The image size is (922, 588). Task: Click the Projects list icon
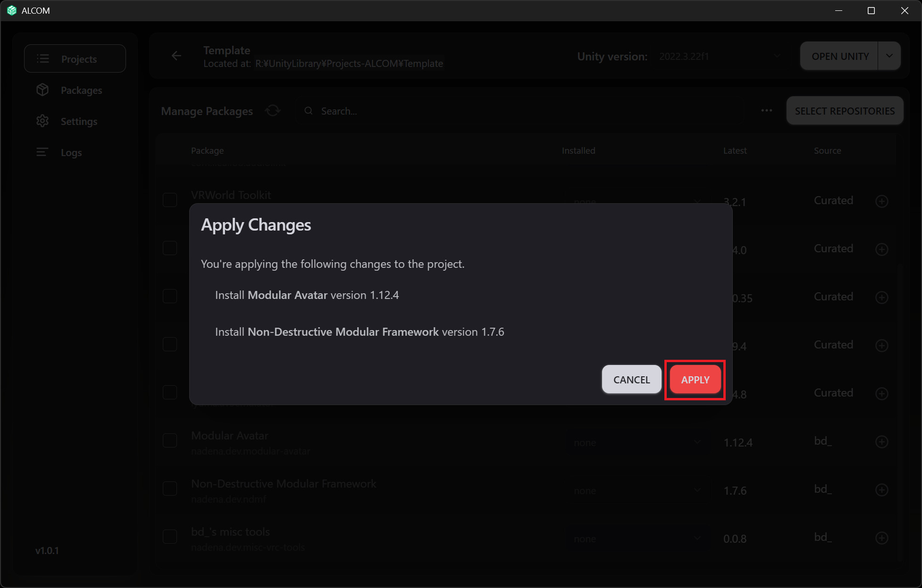coord(43,58)
